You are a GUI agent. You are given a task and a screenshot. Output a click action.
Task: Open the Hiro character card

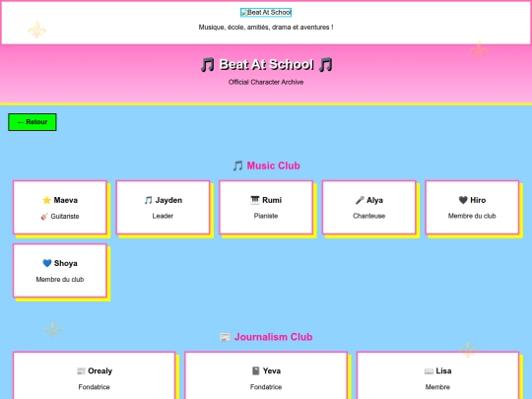(x=472, y=207)
